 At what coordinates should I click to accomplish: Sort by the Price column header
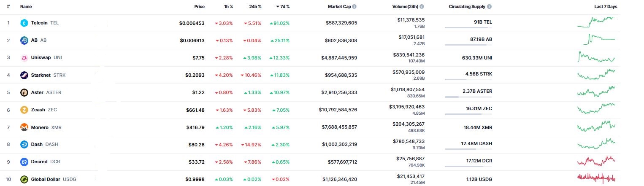(x=199, y=7)
